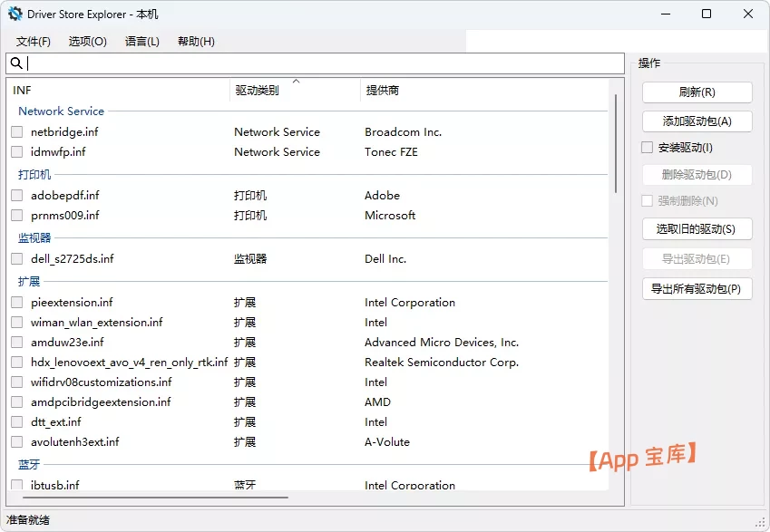Collapse the 扩展 group header
Viewport: 770px width, 532px height.
29,282
